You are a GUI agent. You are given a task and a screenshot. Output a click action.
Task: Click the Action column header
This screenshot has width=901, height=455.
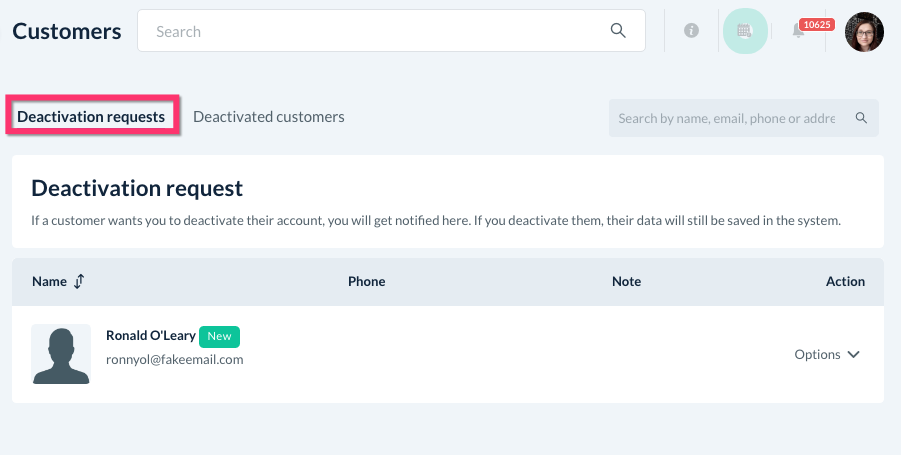click(x=845, y=282)
